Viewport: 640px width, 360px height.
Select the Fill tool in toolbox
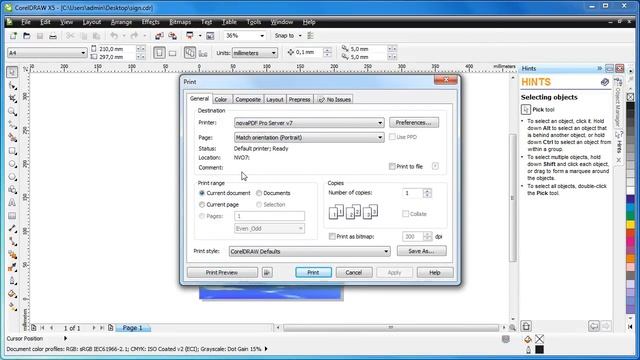click(x=12, y=294)
